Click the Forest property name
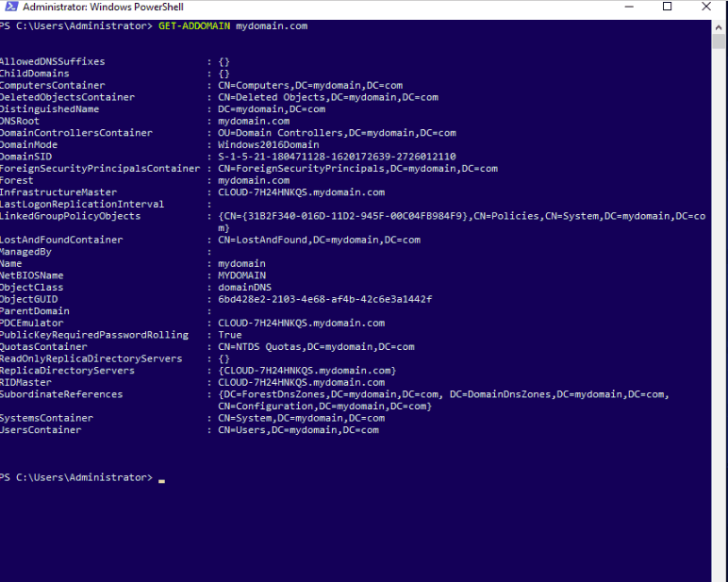728x582 pixels. pos(17,180)
